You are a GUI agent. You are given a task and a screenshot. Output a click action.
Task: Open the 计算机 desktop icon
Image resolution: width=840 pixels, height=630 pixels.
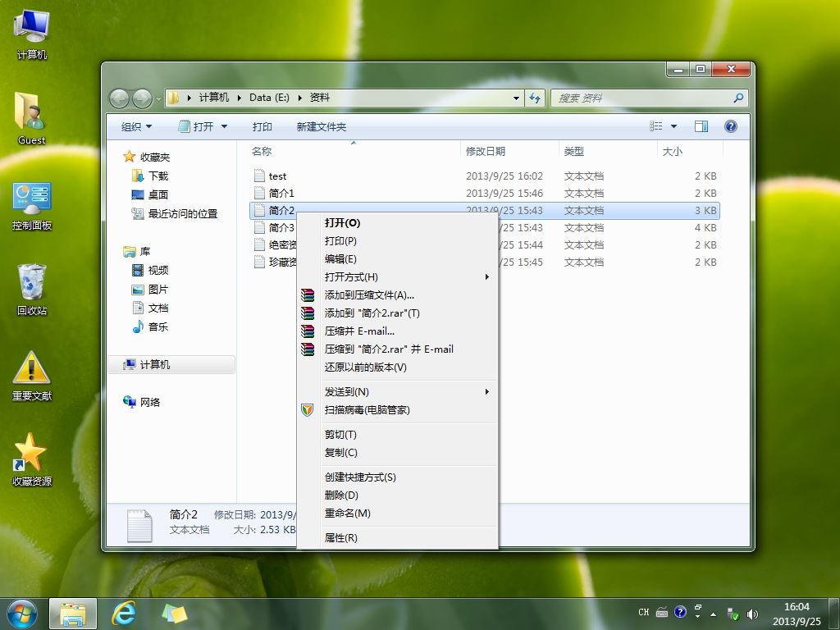[x=32, y=34]
